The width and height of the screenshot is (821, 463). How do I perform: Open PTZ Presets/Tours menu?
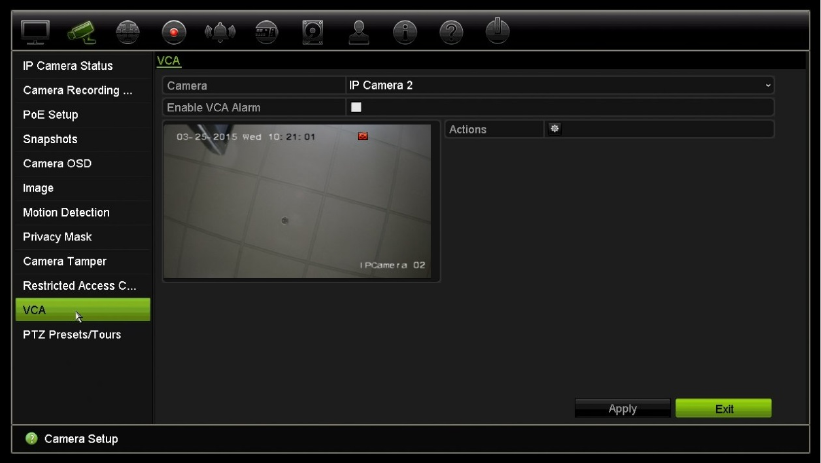pyautogui.click(x=83, y=335)
